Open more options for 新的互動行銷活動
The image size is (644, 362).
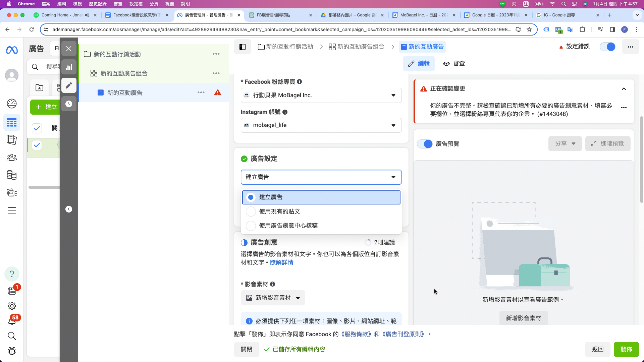coord(216,54)
